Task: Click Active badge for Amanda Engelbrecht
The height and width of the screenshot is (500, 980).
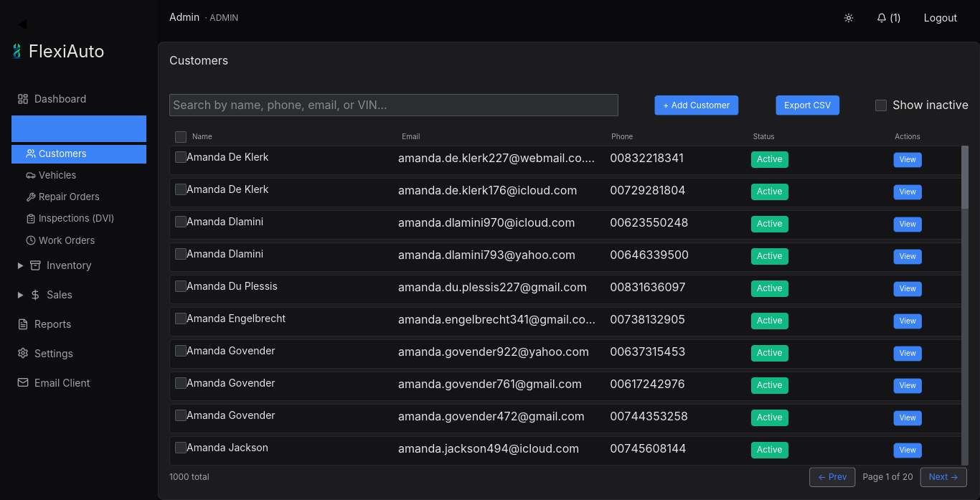Action: 770,321
